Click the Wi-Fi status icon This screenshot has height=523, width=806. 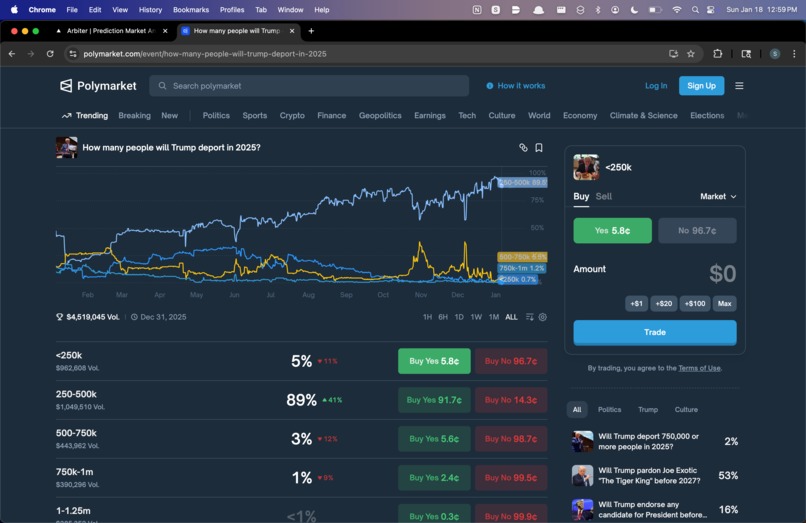[677, 10]
